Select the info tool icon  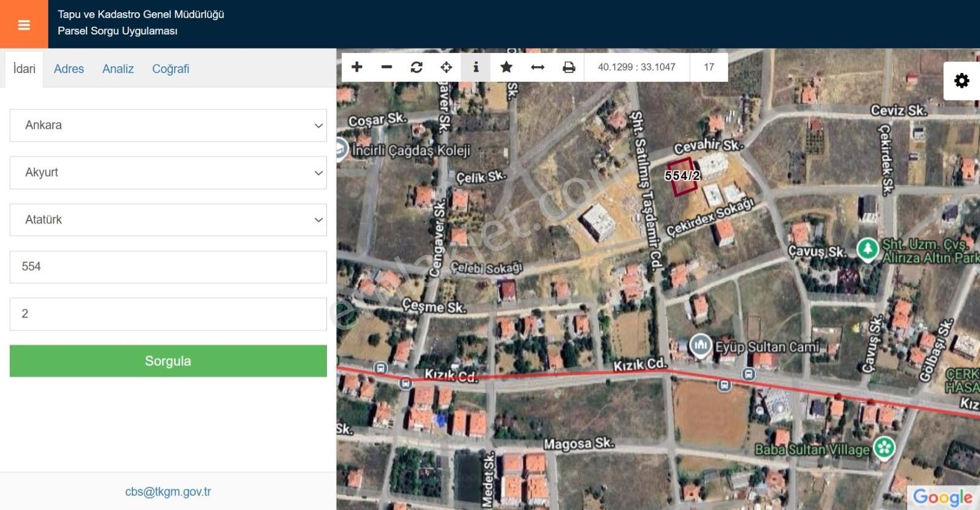coord(476,67)
